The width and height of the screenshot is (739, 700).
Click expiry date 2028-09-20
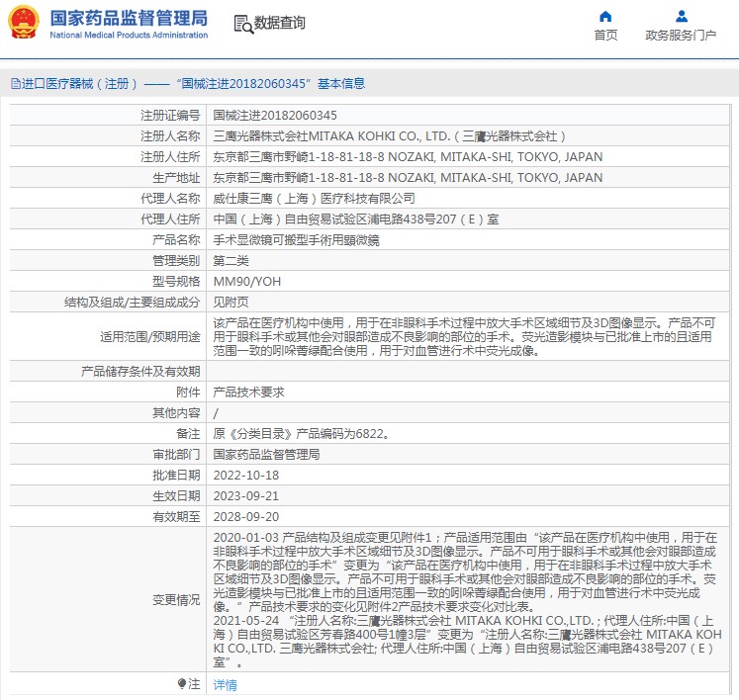(246, 517)
